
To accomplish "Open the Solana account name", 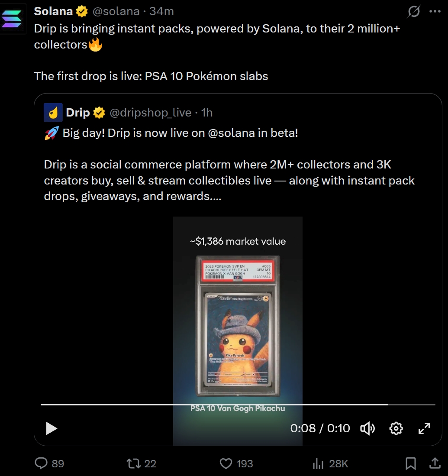I will (x=53, y=11).
